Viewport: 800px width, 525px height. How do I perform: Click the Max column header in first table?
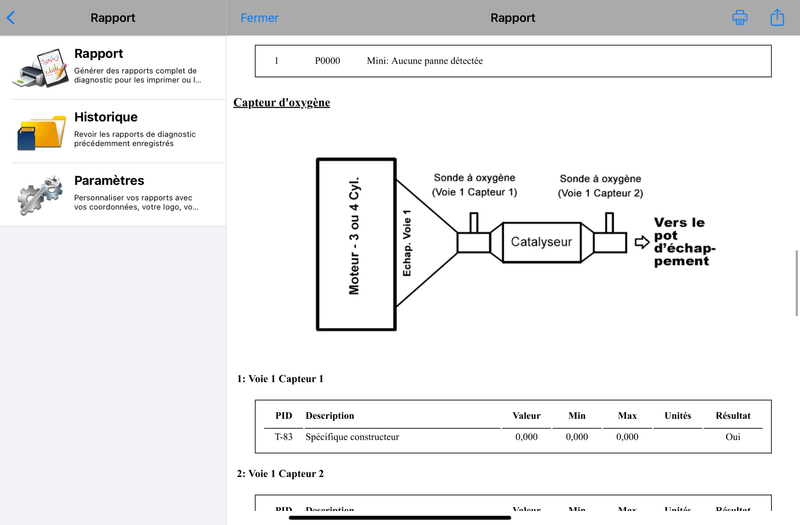click(x=627, y=416)
